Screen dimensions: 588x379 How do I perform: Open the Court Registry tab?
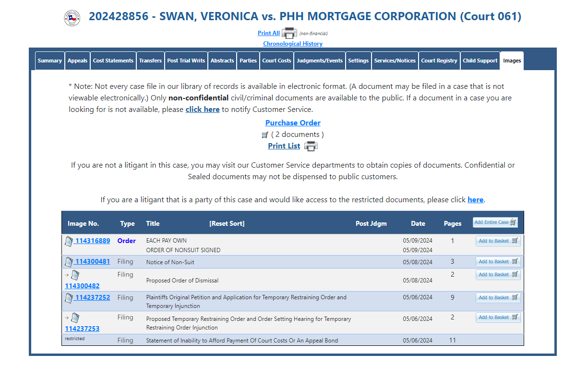tap(439, 61)
